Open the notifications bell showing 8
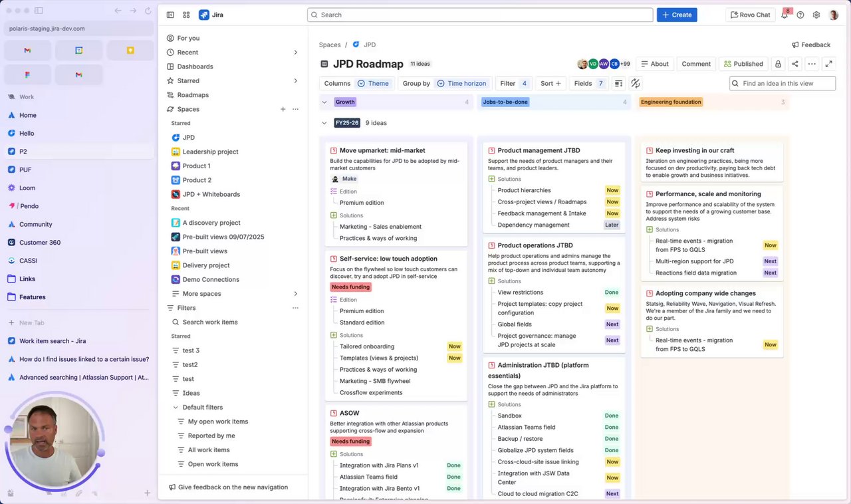The image size is (851, 504). [x=785, y=15]
